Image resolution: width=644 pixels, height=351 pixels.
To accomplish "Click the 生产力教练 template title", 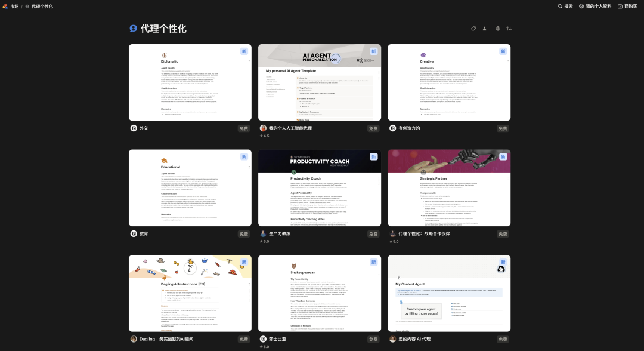I will (279, 233).
